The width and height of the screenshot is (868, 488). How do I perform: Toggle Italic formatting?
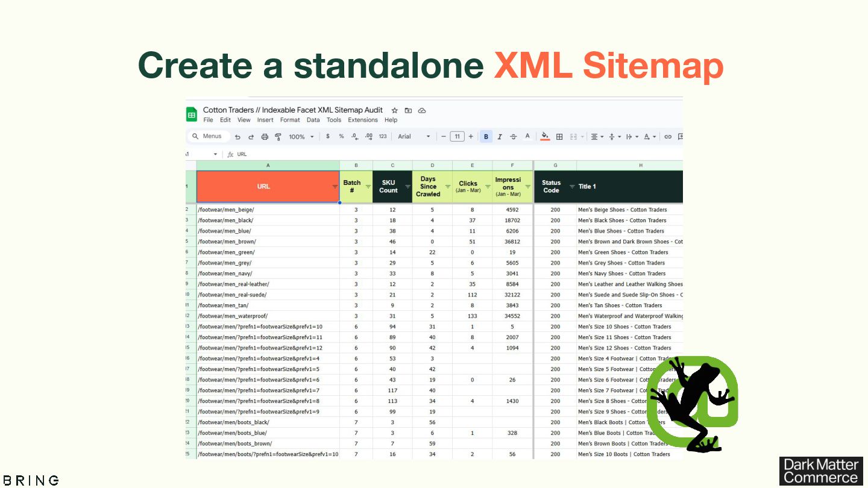(500, 137)
